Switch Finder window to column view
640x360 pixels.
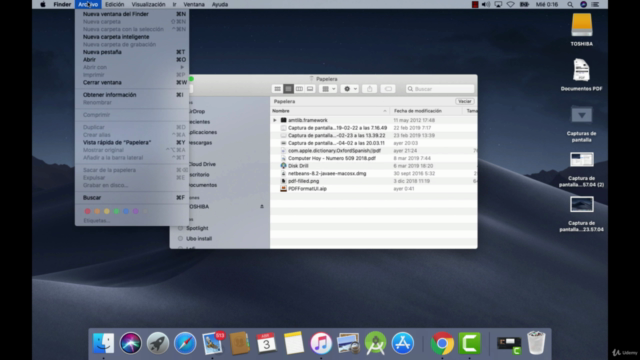[299, 89]
